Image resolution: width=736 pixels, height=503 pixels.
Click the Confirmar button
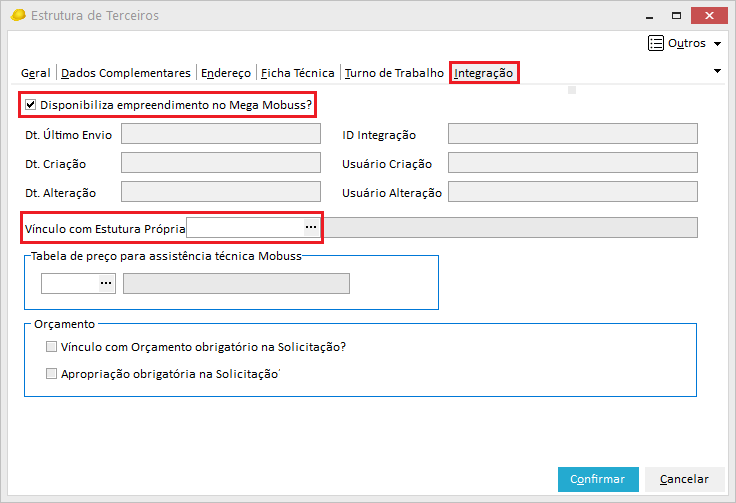[598, 479]
